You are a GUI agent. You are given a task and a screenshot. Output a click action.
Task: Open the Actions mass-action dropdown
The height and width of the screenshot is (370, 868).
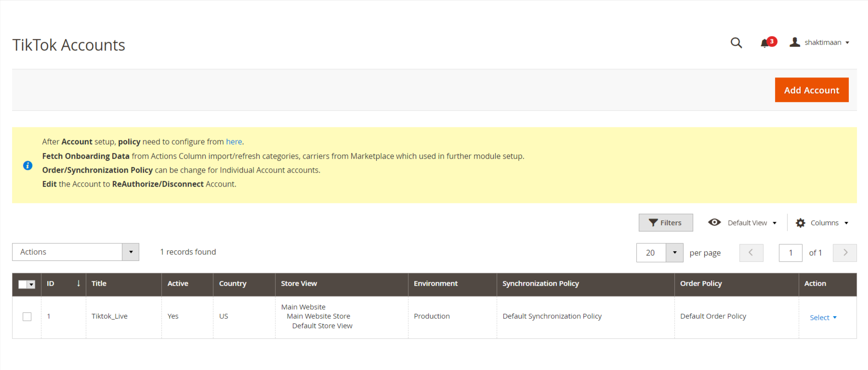point(76,252)
